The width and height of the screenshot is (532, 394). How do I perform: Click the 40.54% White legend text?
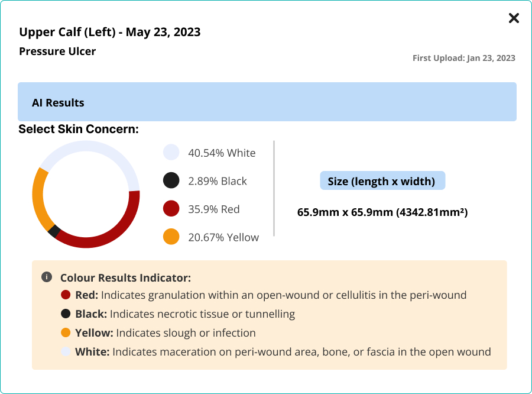click(x=222, y=153)
